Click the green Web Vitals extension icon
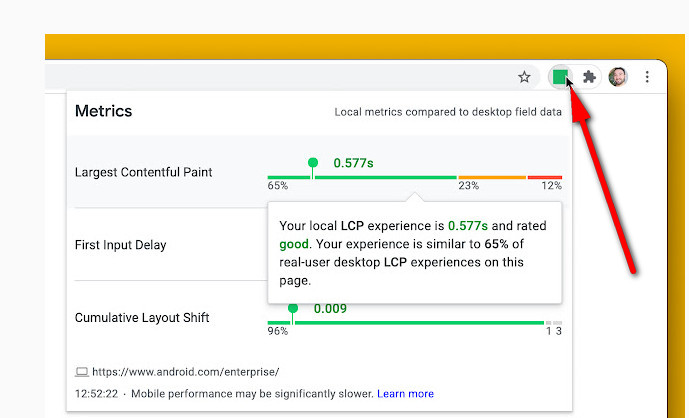 pos(561,76)
